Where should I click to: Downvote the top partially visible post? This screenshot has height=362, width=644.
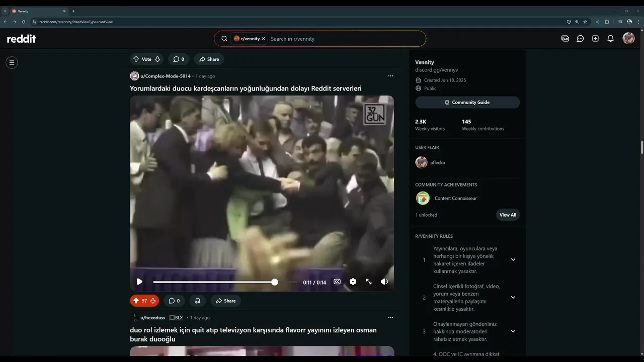coord(157,59)
